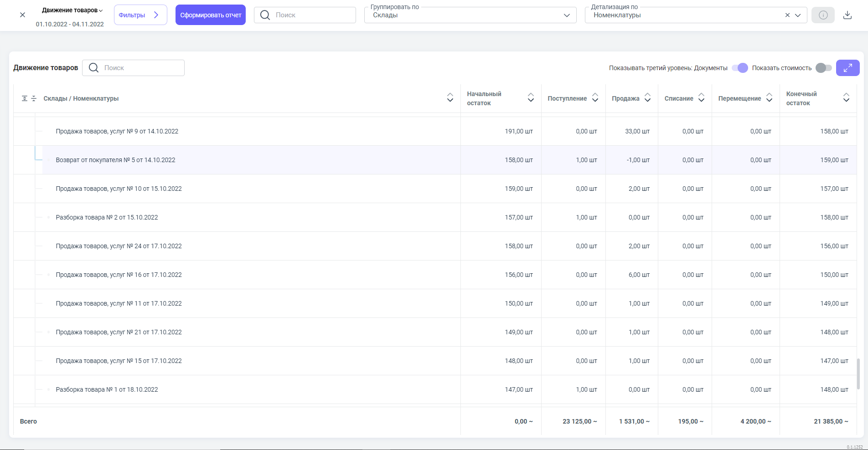
Task: Sort by Поступление column
Action: point(595,98)
